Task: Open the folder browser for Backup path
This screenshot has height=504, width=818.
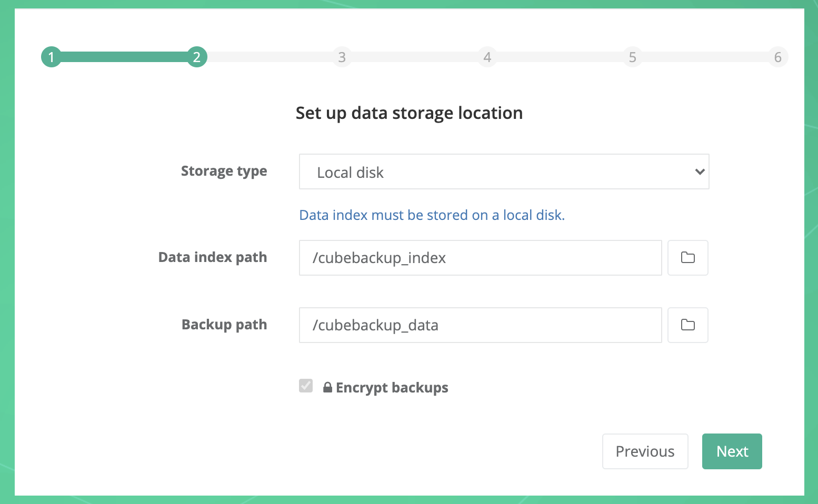Action: (x=687, y=325)
